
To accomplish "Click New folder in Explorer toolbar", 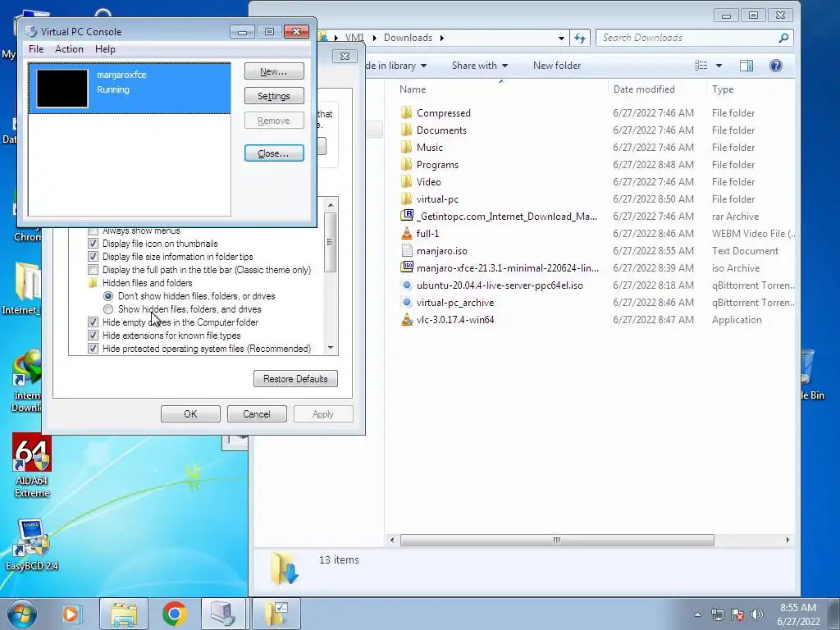I will (557, 66).
